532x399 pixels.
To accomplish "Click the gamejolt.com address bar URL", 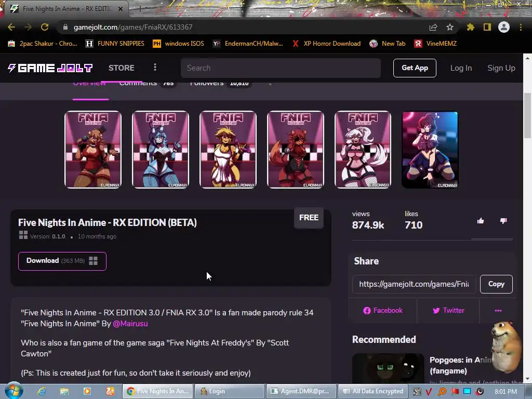I will (133, 27).
